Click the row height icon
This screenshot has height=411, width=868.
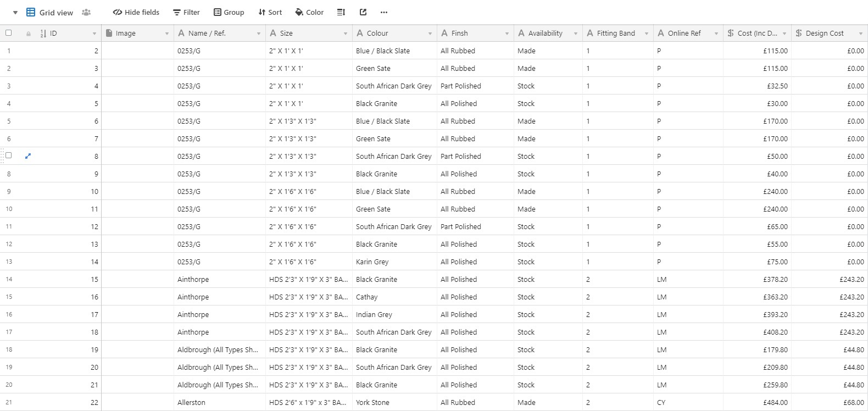341,12
